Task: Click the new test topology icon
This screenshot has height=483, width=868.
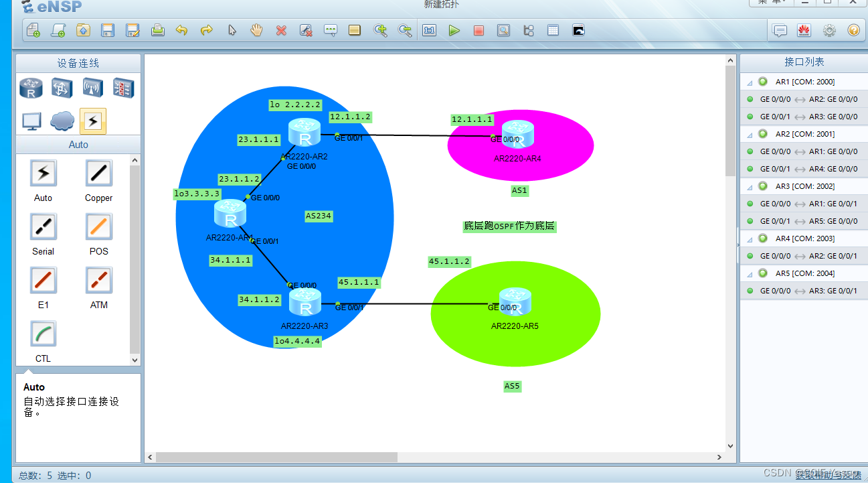Action: [x=58, y=30]
